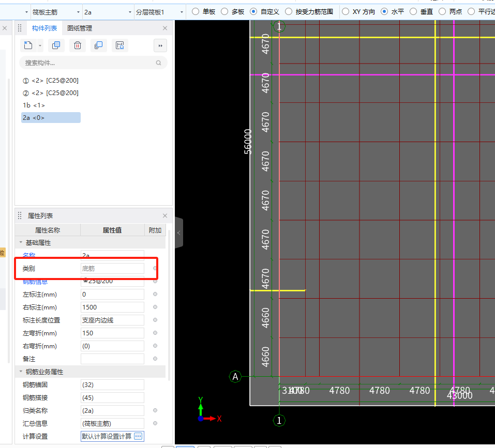495x448 pixels.
Task: Click the 备注 value field
Action: pos(112,359)
